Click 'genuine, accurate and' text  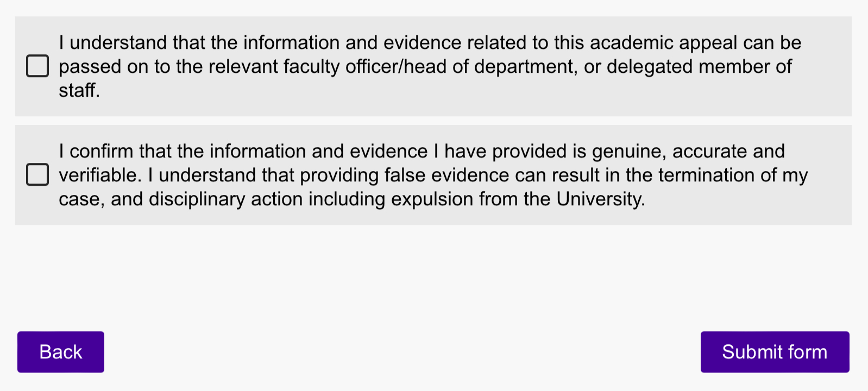pyautogui.click(x=688, y=151)
